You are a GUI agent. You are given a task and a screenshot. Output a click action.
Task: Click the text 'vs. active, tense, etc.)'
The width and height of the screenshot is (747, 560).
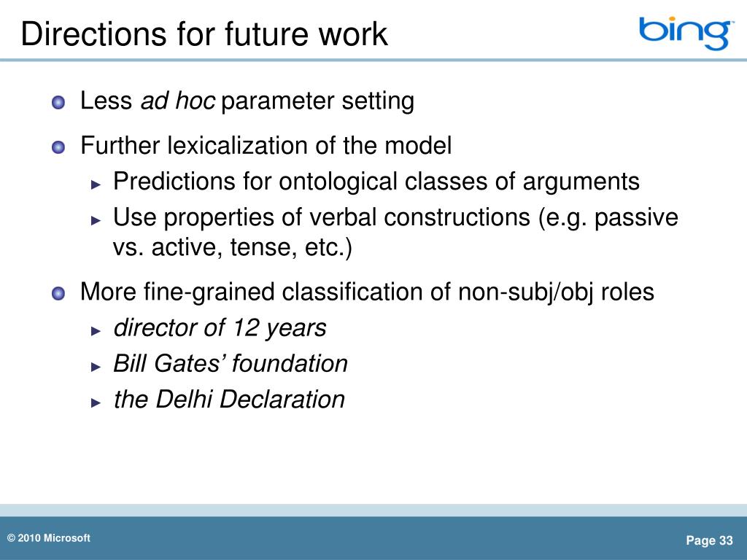[x=233, y=248]
